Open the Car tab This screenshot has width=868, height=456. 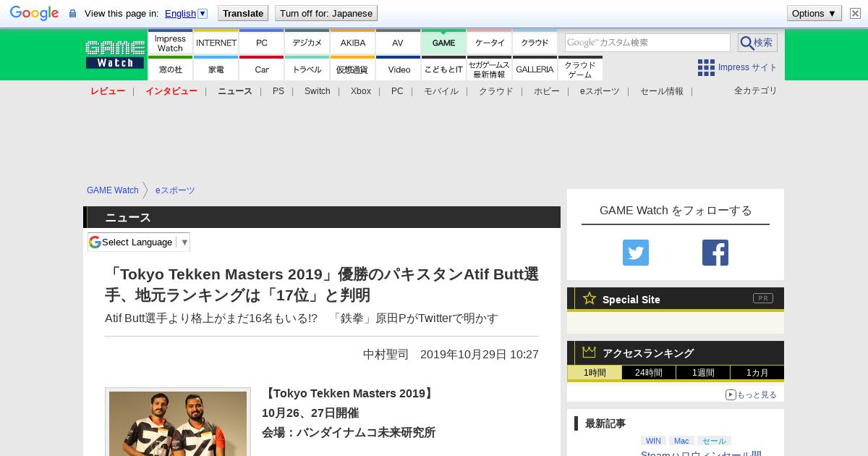click(x=262, y=69)
